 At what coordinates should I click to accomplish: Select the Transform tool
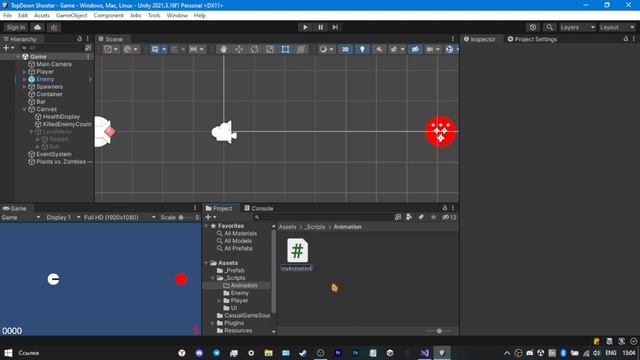click(301, 49)
